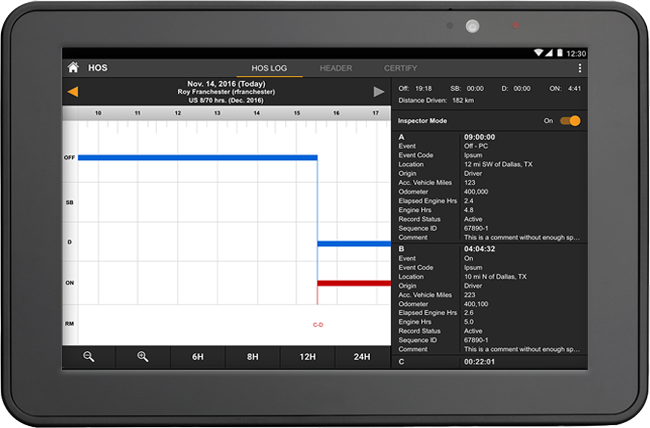
Task: Set graph range to 8H
Action: [x=252, y=357]
